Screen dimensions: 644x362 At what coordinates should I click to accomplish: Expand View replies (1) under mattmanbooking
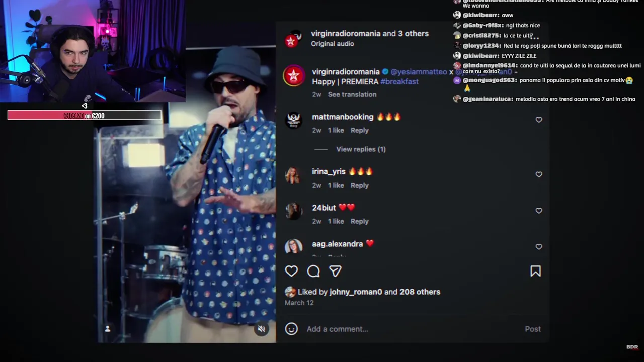[x=361, y=149]
